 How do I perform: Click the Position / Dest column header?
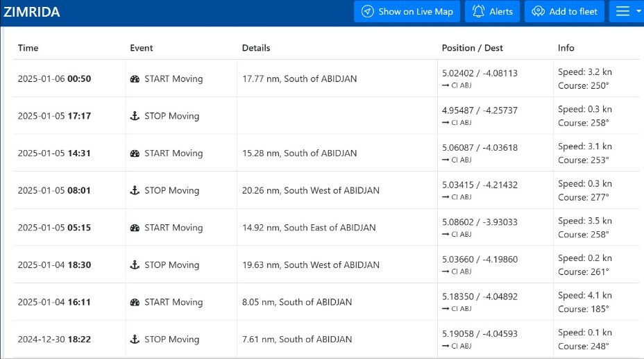(473, 48)
